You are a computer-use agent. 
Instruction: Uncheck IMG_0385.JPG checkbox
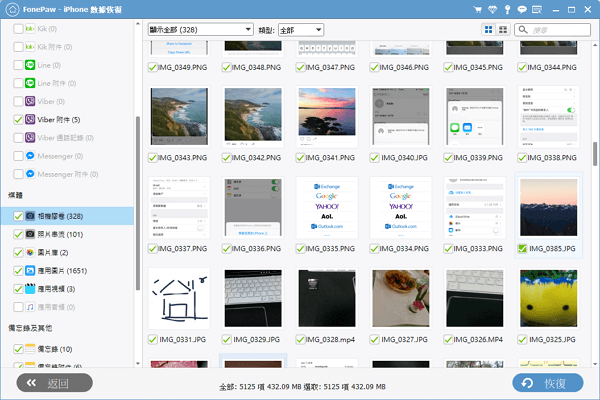(522, 249)
